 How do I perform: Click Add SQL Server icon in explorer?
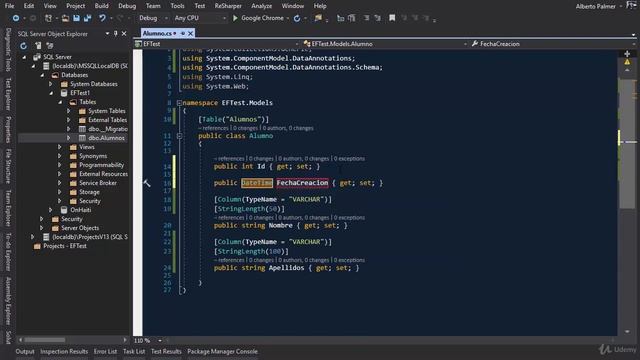point(38,46)
